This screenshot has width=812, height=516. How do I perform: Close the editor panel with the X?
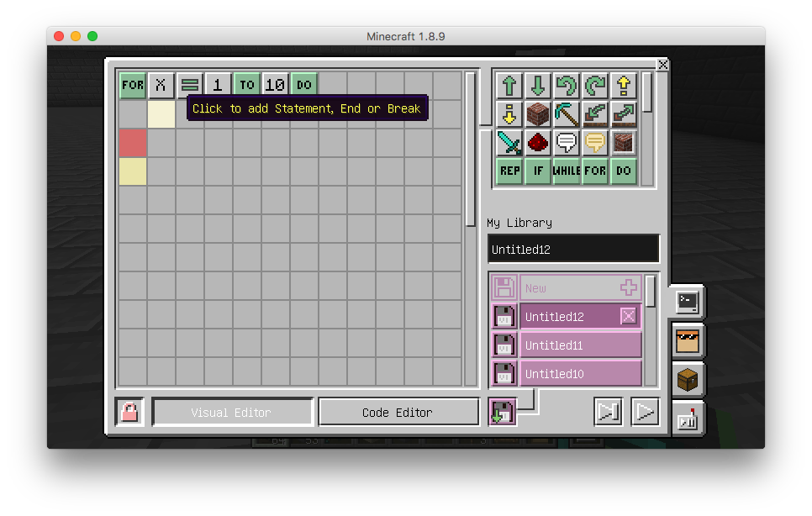[663, 65]
